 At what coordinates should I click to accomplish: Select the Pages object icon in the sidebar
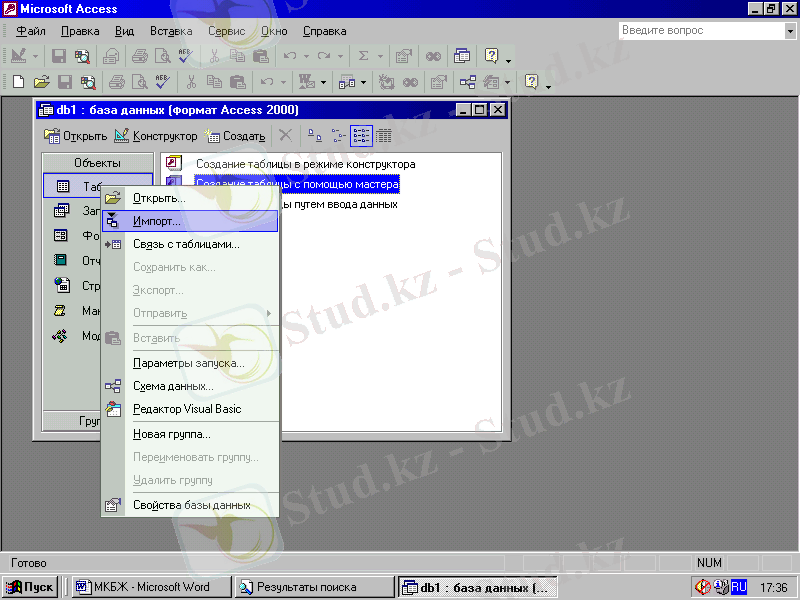tap(62, 285)
